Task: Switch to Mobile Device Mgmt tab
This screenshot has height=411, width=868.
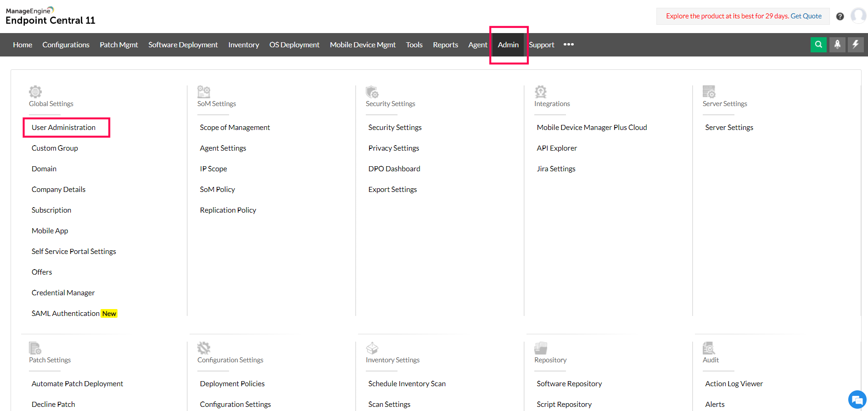Action: click(x=363, y=45)
